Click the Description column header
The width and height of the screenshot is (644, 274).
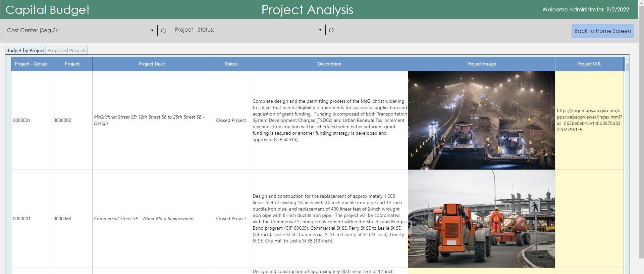pos(329,64)
